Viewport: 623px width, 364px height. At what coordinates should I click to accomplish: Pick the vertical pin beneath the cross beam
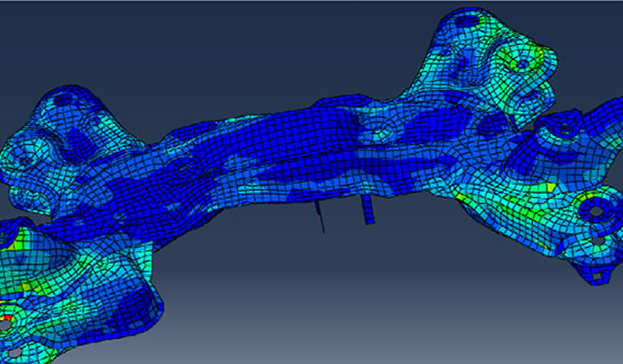pos(367,210)
